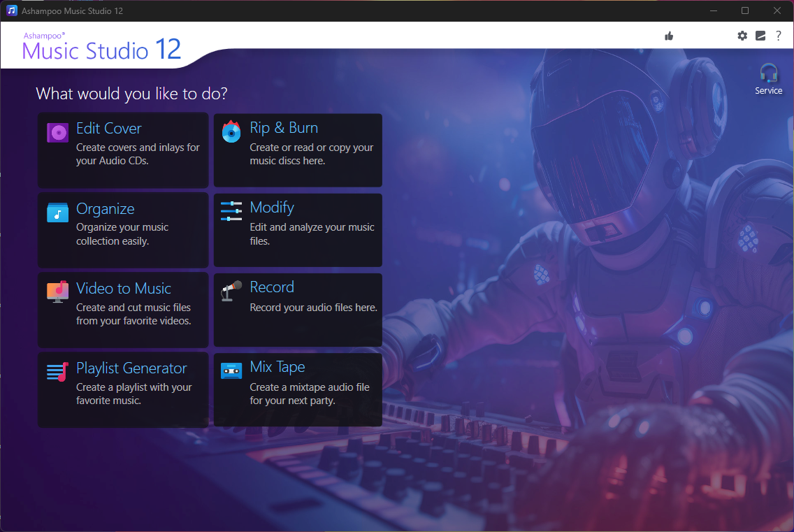Click the cassette Mix Tape icon
The height and width of the screenshot is (532, 794).
[231, 371]
